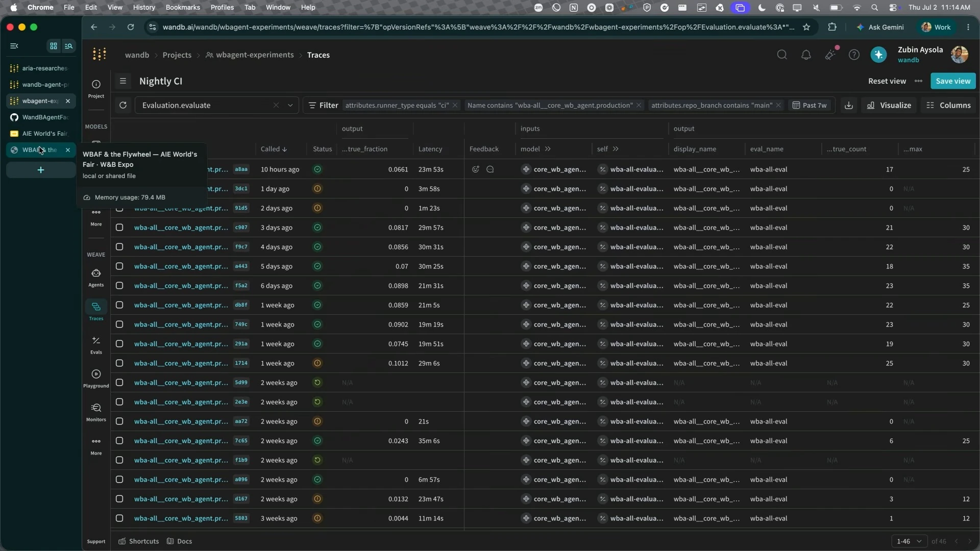Check the row with hash 7c65

click(119, 441)
